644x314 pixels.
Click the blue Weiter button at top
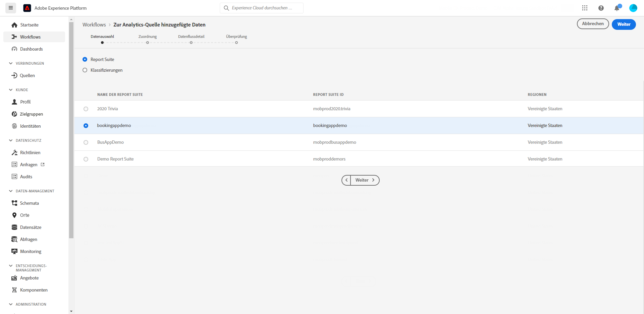[x=624, y=24]
